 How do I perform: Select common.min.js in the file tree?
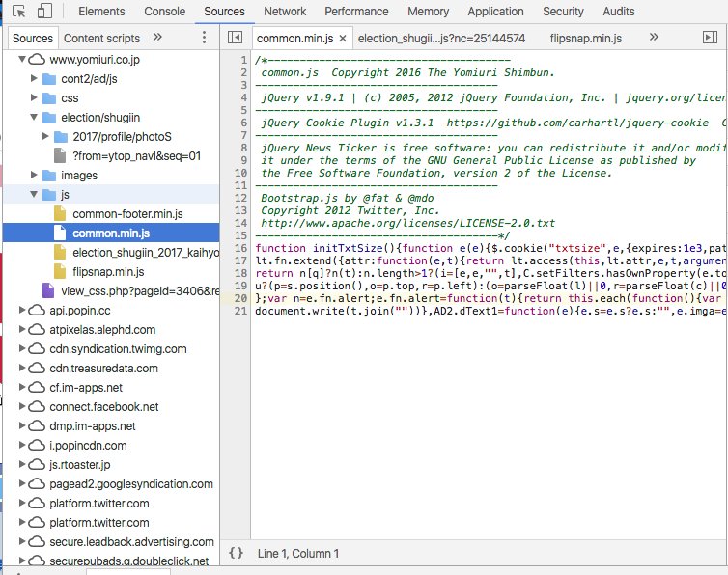tap(111, 233)
